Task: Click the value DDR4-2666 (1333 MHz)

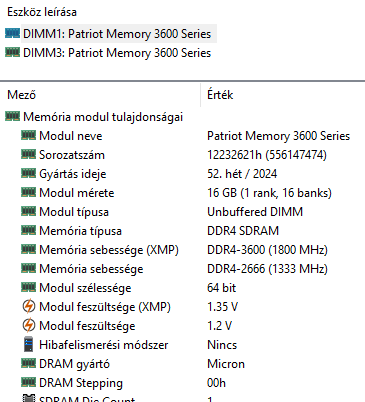Action: pyautogui.click(x=267, y=269)
